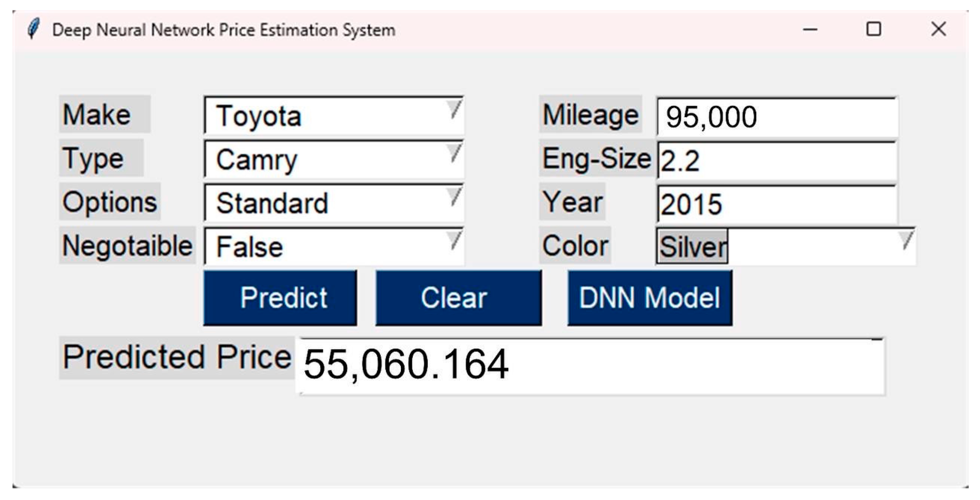Focus the Year field showing 2015
The height and width of the screenshot is (500, 980).
777,204
